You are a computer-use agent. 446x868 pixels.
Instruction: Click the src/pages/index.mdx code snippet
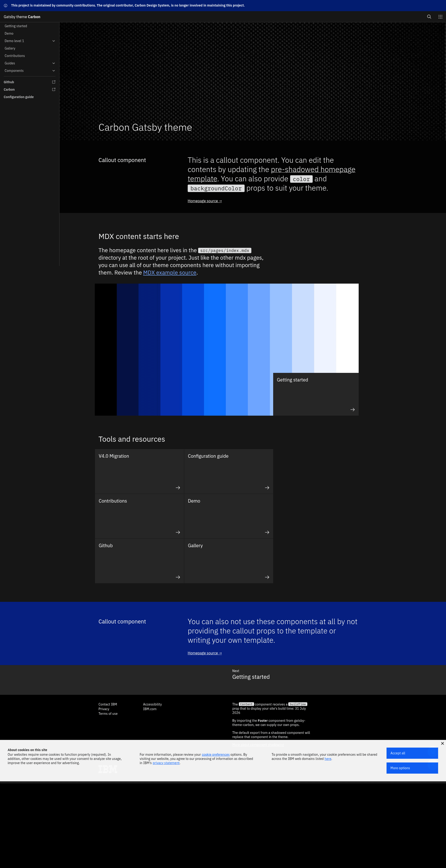225,250
